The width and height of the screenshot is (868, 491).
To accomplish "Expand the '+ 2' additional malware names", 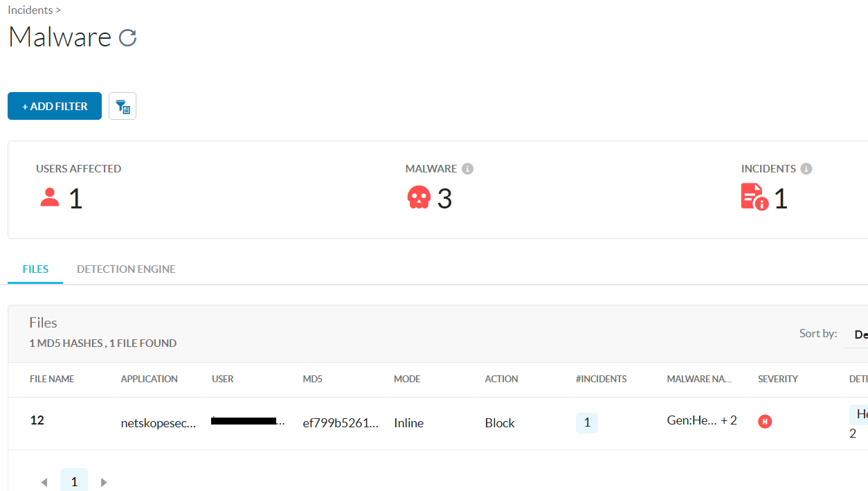I will tap(729, 420).
